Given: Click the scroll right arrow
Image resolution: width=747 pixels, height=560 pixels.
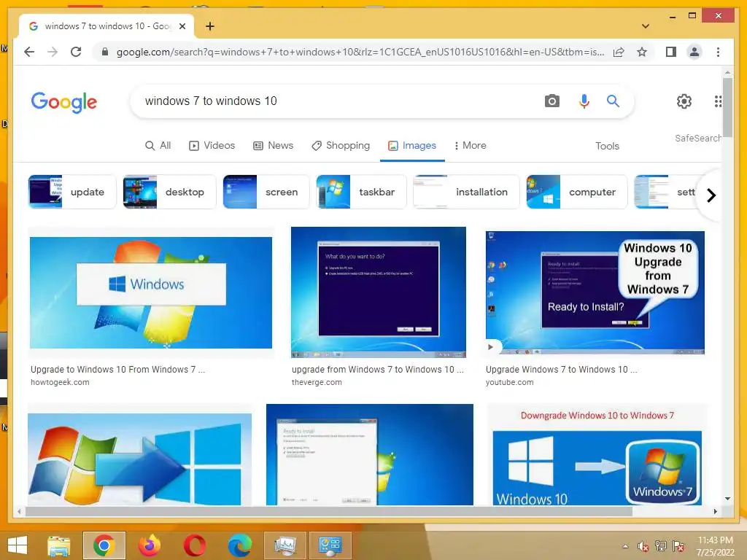Looking at the screenshot, I should coord(715,511).
